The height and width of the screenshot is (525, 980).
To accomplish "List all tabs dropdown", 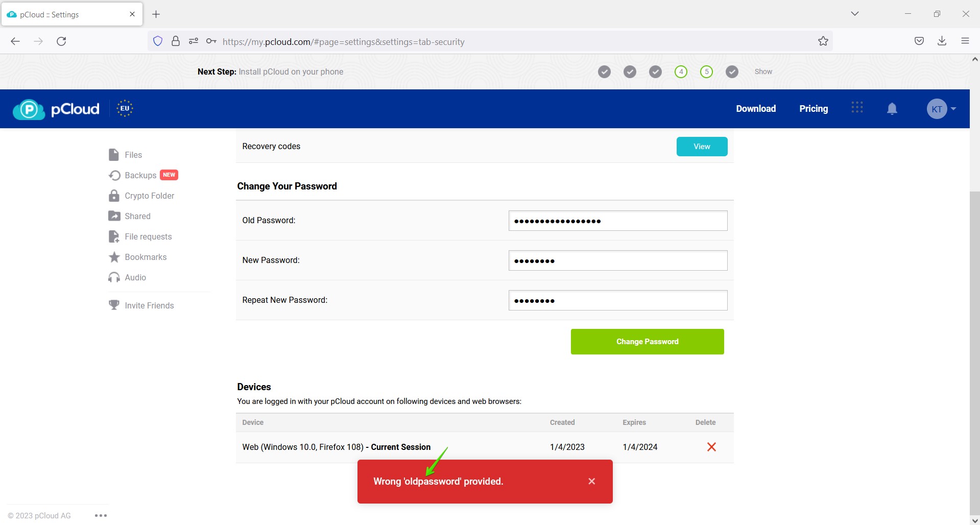I will [855, 14].
